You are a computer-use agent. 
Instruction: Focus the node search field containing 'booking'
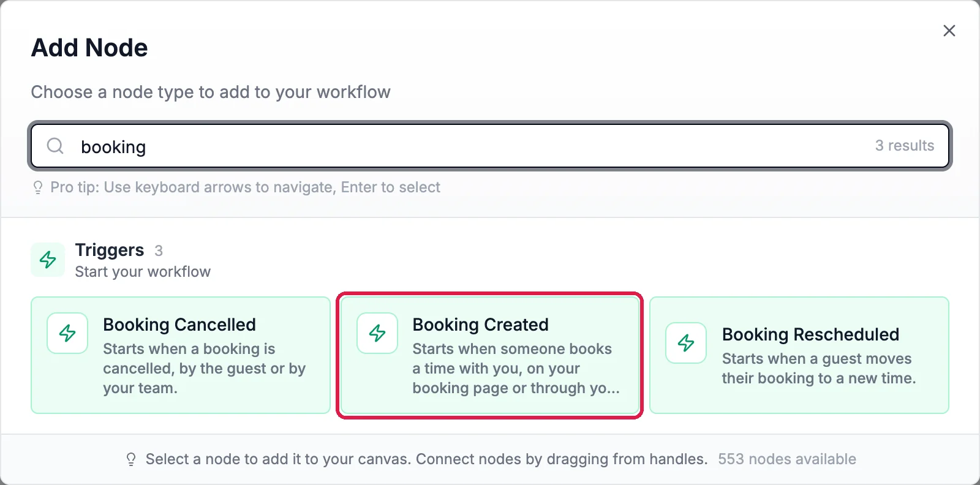click(x=490, y=146)
